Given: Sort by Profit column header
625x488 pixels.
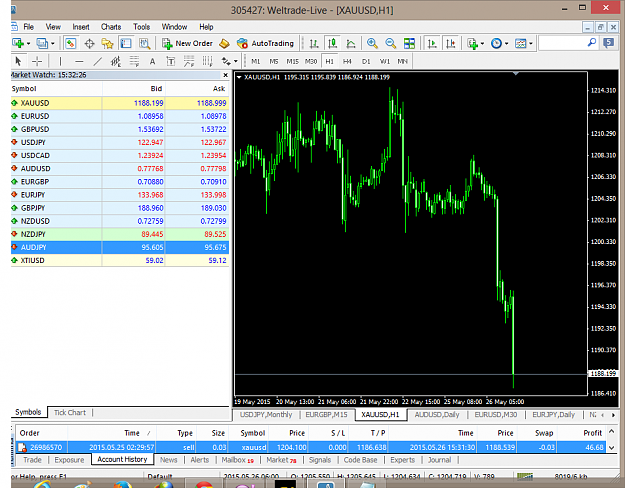Looking at the screenshot, I should [592, 433].
